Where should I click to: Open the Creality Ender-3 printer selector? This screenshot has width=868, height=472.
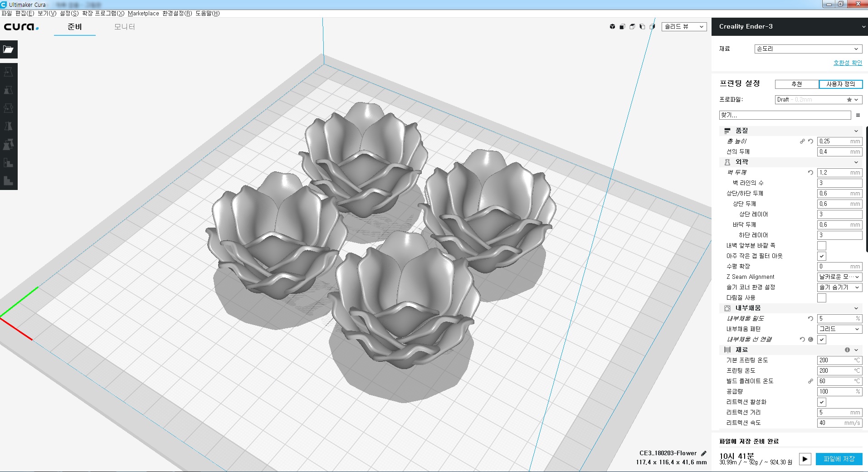click(790, 27)
